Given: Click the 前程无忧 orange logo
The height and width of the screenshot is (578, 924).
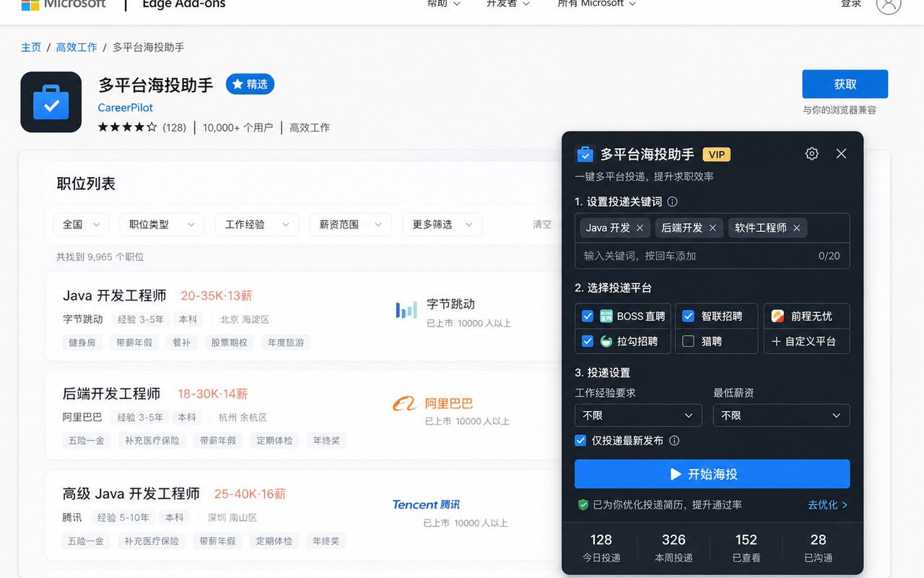Looking at the screenshot, I should (777, 316).
